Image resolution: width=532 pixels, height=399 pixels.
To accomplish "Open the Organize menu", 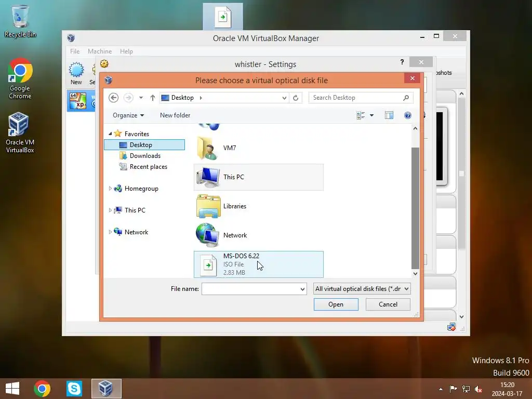I will pyautogui.click(x=128, y=115).
